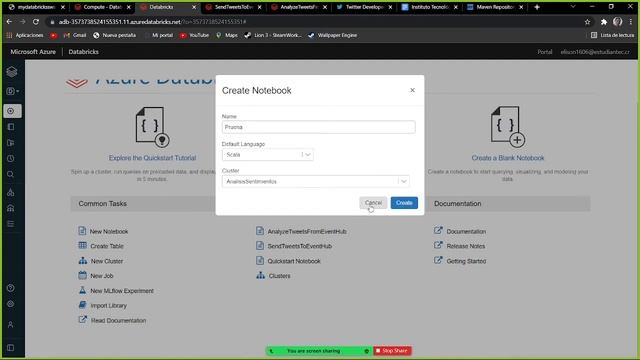
Task: Click Create Table under Common Tasks
Action: [x=107, y=246]
